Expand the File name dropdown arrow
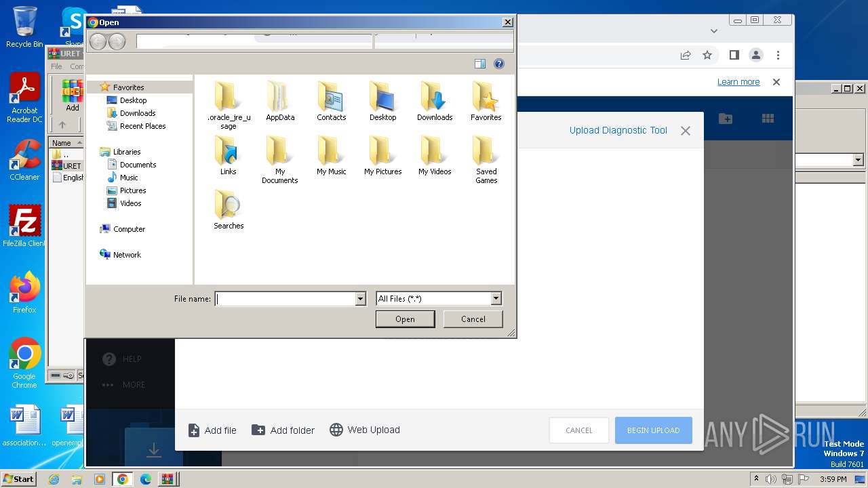Screen dimensions: 868x488 (x=360, y=299)
